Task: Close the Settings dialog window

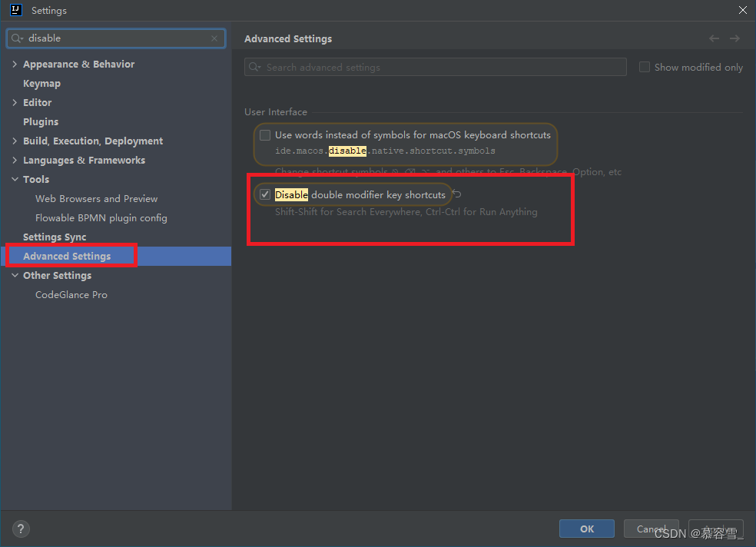Action: pyautogui.click(x=742, y=10)
